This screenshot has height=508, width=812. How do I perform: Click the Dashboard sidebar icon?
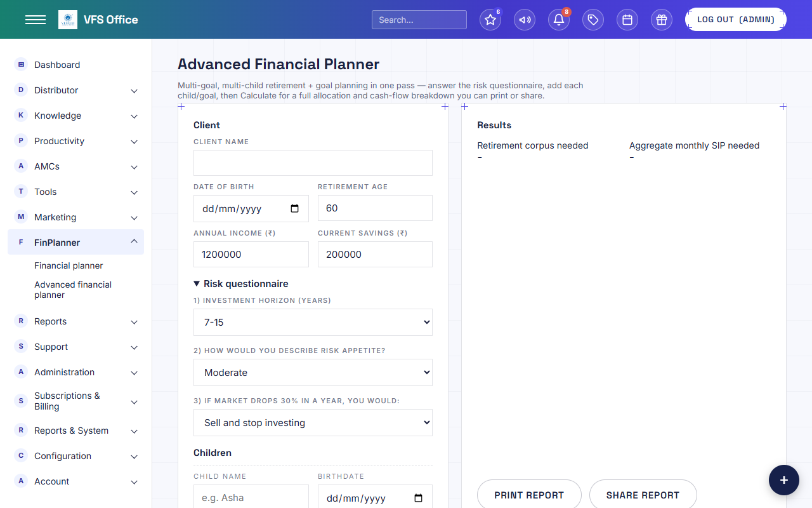[21, 64]
